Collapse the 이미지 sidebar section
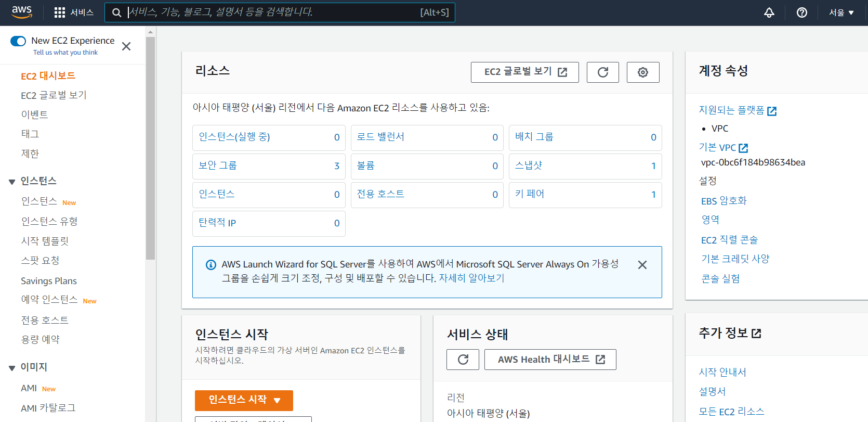Viewport: 868px width, 422px height. pos(11,368)
